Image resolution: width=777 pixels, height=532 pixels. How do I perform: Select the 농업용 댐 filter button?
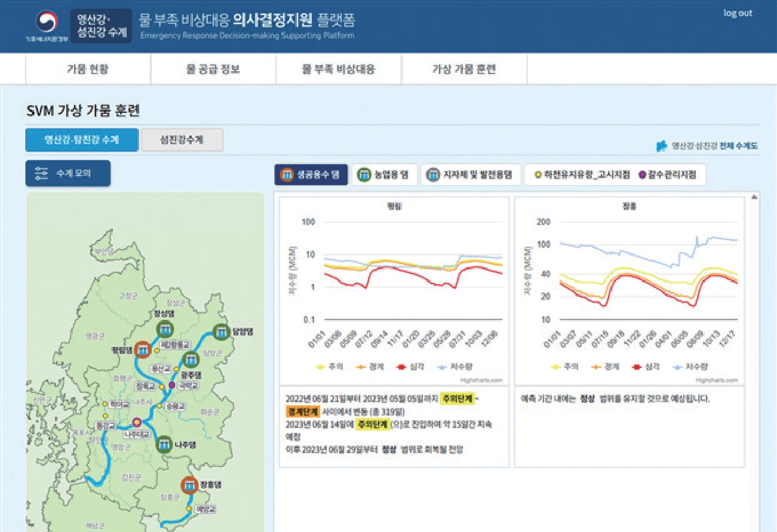tap(384, 175)
